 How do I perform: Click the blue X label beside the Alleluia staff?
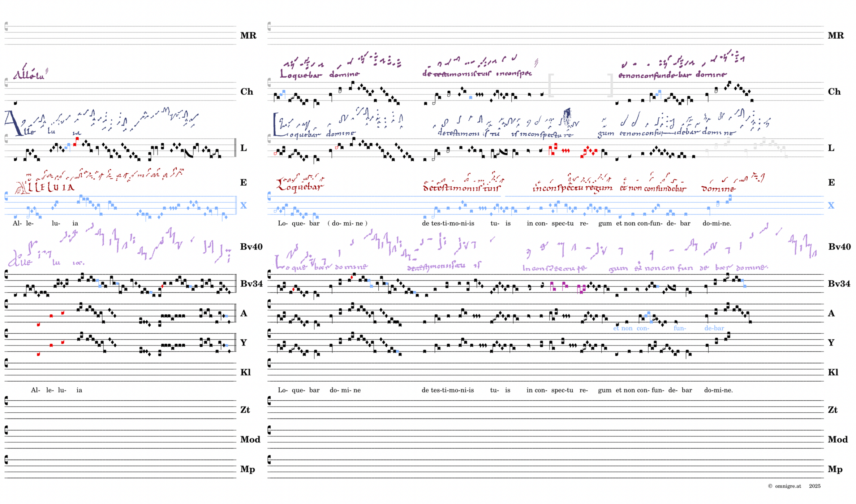coord(243,205)
